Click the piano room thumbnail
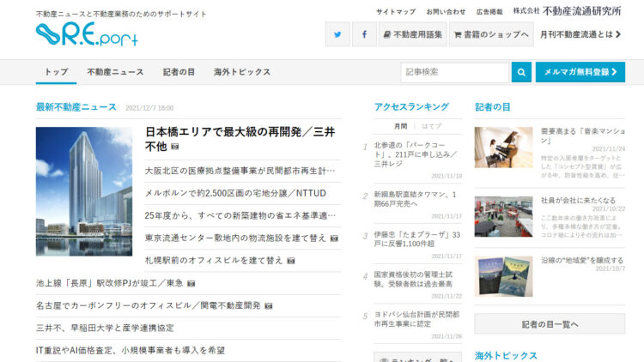This screenshot has height=362, width=644. point(503,148)
